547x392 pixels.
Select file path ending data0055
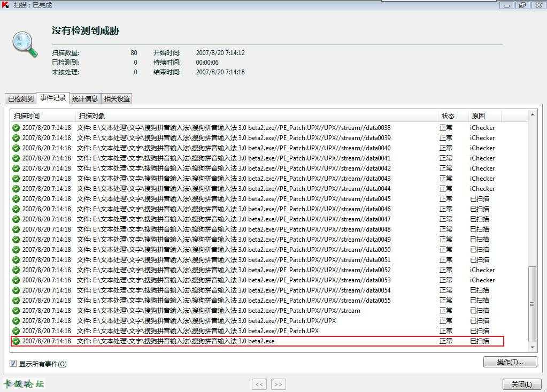(x=234, y=301)
